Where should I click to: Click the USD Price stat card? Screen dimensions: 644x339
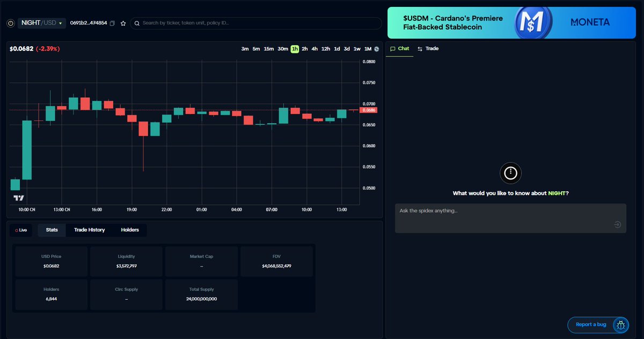click(x=52, y=262)
